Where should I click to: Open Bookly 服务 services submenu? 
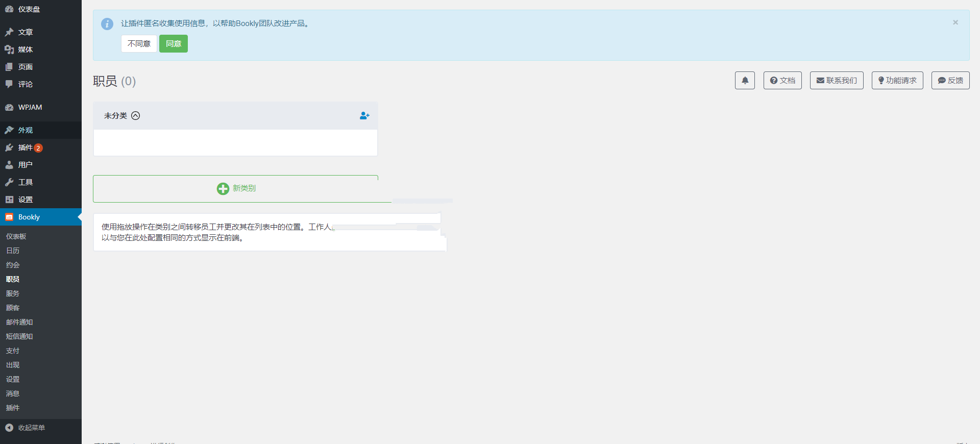point(13,293)
